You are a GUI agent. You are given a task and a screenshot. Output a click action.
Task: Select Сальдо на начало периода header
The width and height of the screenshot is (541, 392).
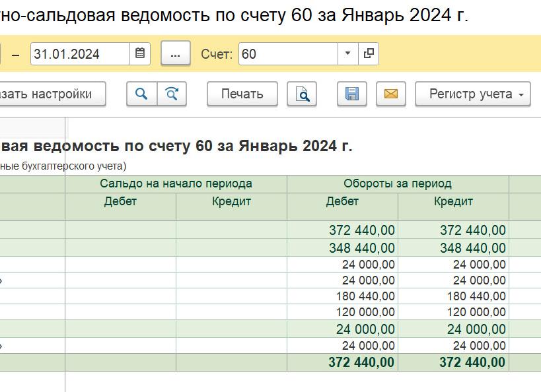click(x=176, y=183)
